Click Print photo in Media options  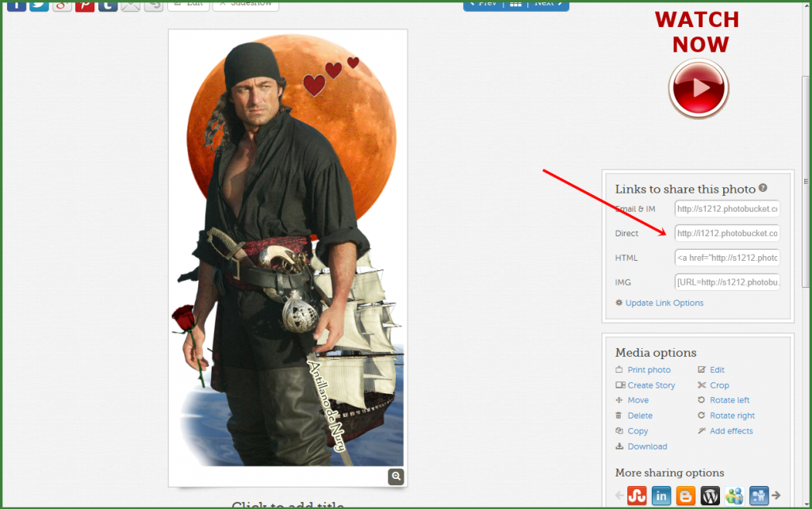point(649,370)
